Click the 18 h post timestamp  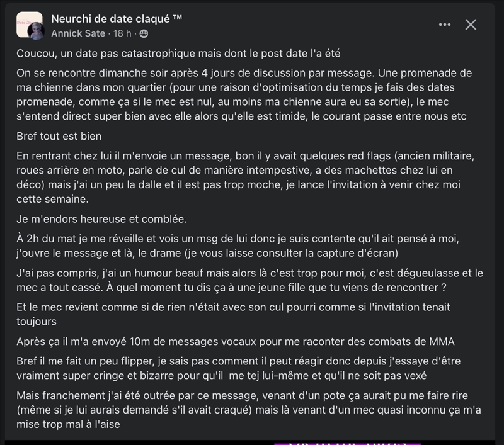tap(122, 33)
